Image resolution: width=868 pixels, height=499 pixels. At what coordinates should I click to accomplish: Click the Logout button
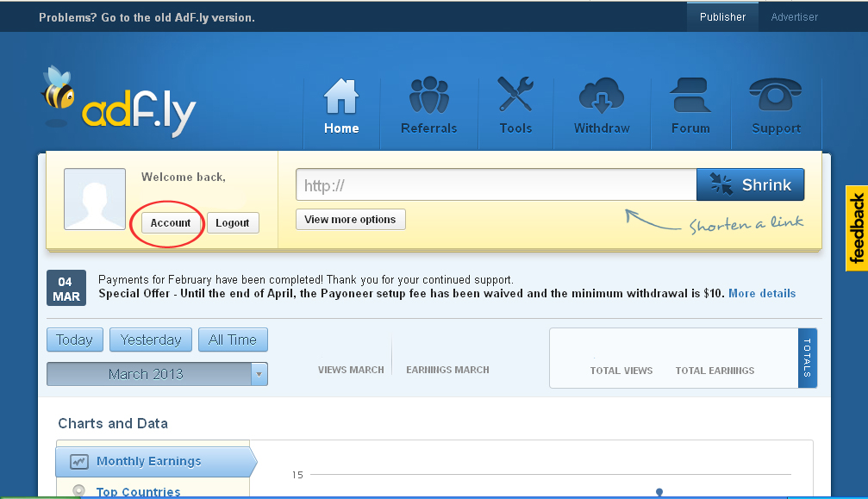coord(233,223)
